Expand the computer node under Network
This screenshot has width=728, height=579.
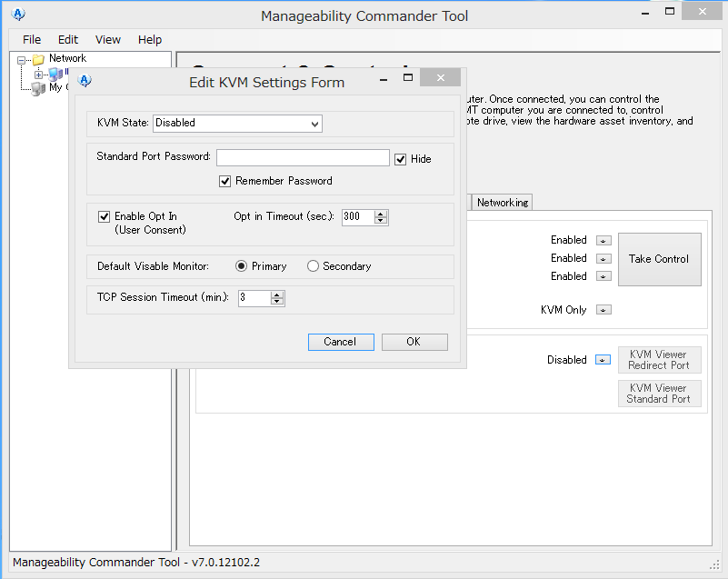click(x=39, y=74)
